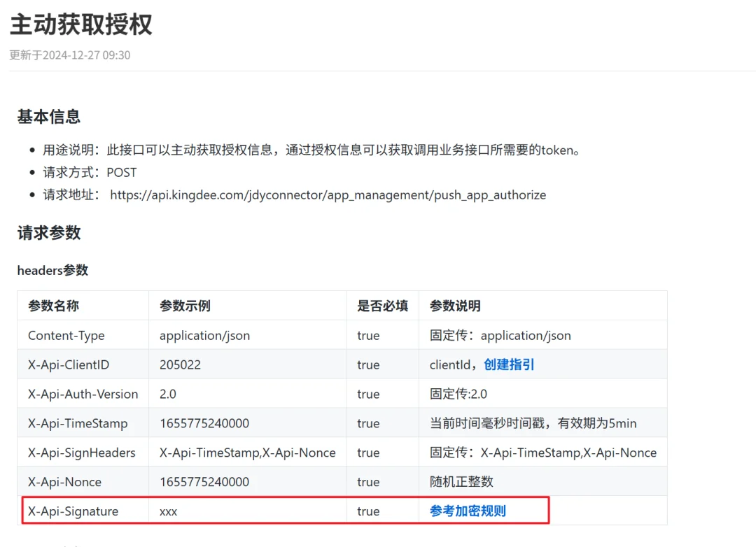Click true in the X-Api-Nonce row
756x547 pixels.
(368, 482)
